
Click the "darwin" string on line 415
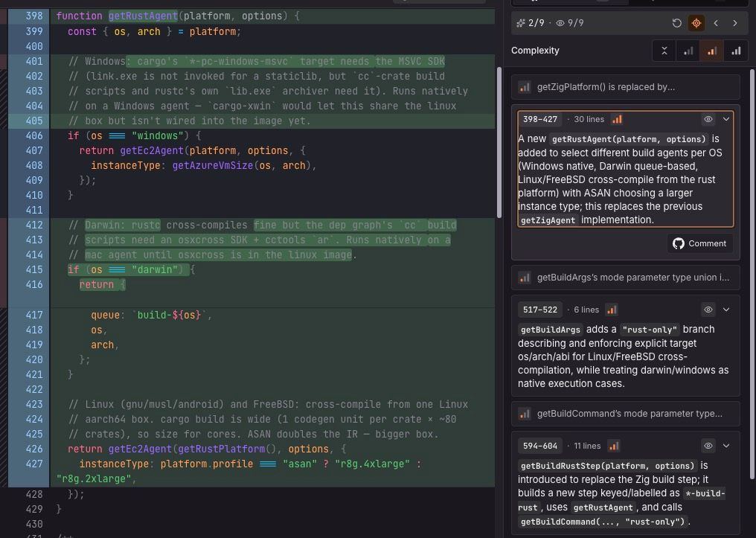click(155, 269)
